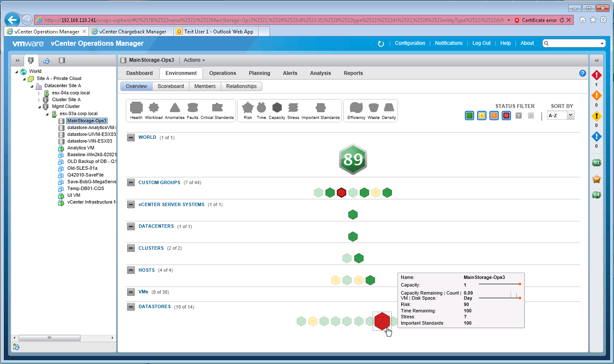
Task: Select the Capacity badge icon
Action: 277,108
